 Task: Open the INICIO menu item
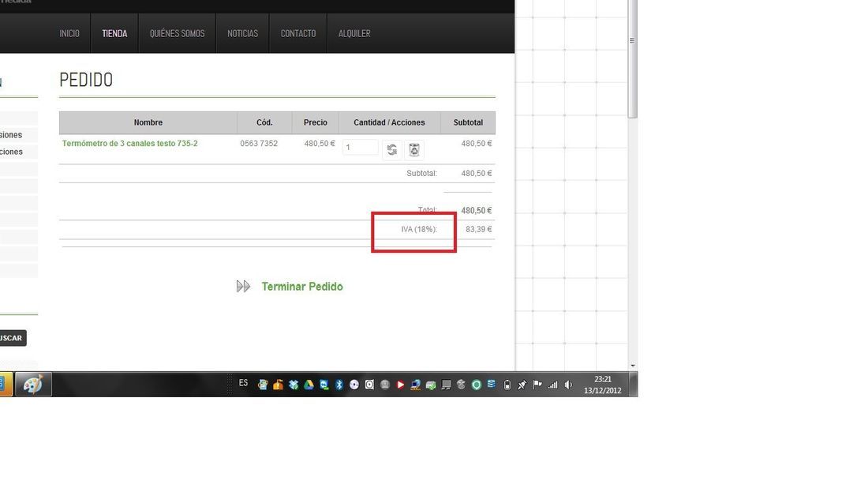pos(69,33)
